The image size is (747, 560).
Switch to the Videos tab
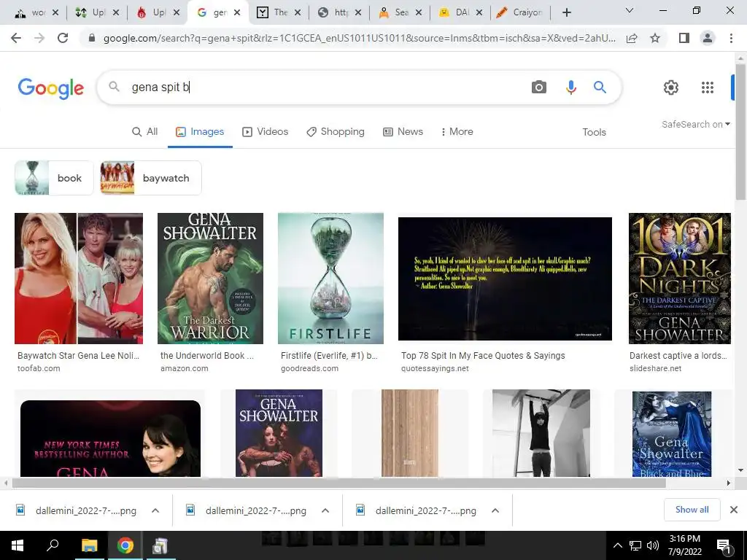pos(266,131)
